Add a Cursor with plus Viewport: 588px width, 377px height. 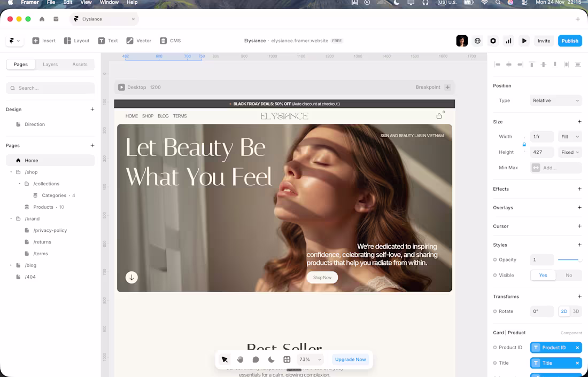579,226
